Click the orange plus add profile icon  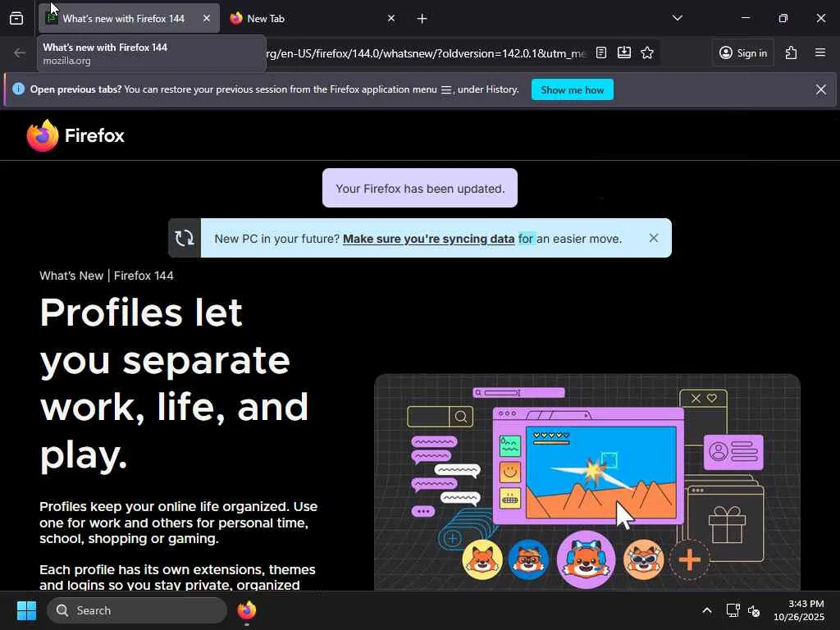(x=689, y=559)
